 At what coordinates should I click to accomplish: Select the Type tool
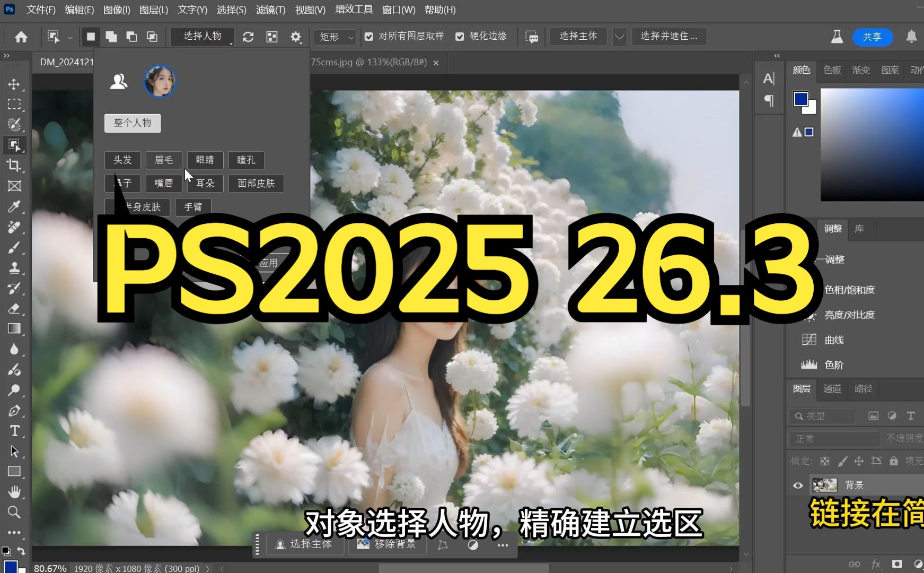point(14,431)
